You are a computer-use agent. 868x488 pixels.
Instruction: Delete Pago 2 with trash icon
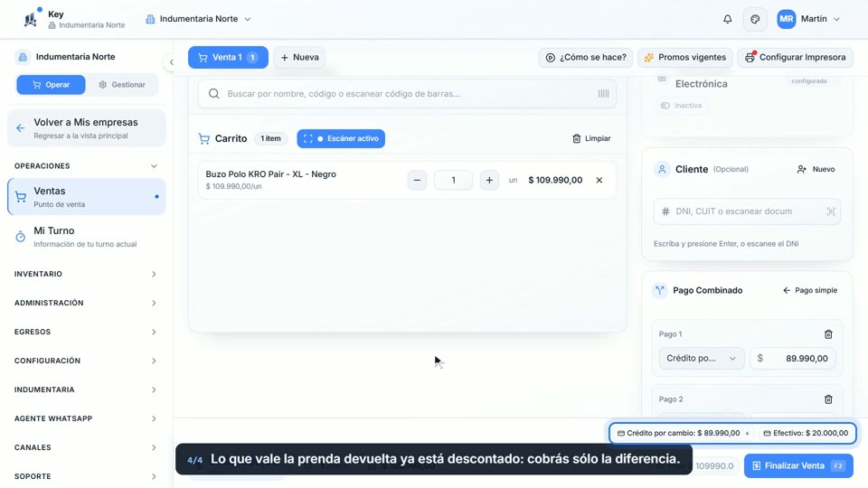tap(828, 399)
